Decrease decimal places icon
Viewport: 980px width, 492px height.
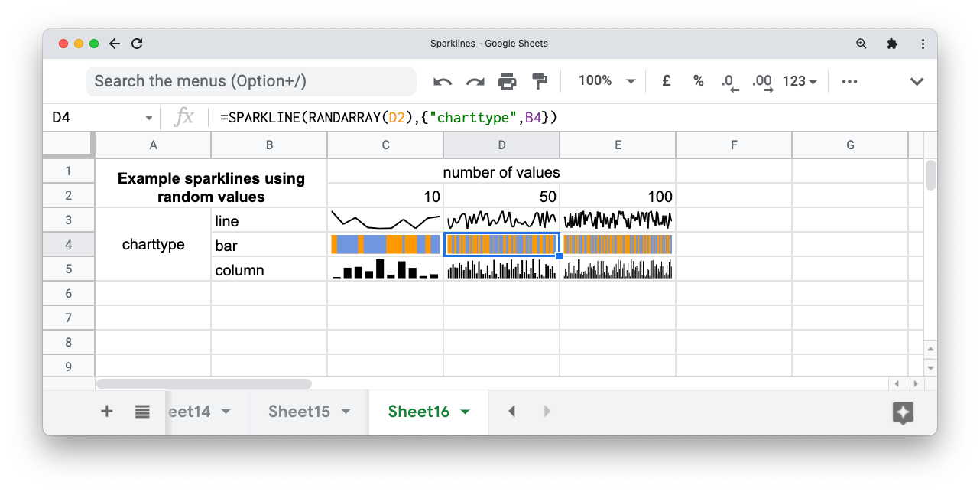click(x=729, y=80)
